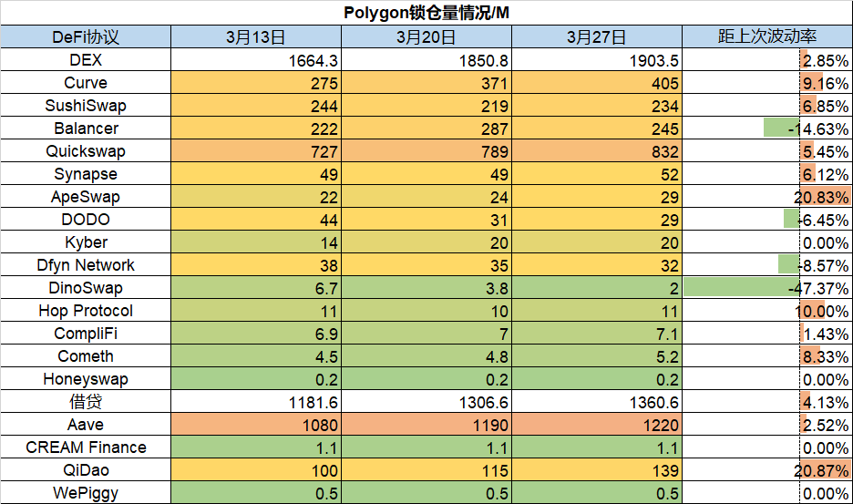The image size is (853, 504).
Task: Click the WePiggy protocol name cell
Action: (x=86, y=493)
